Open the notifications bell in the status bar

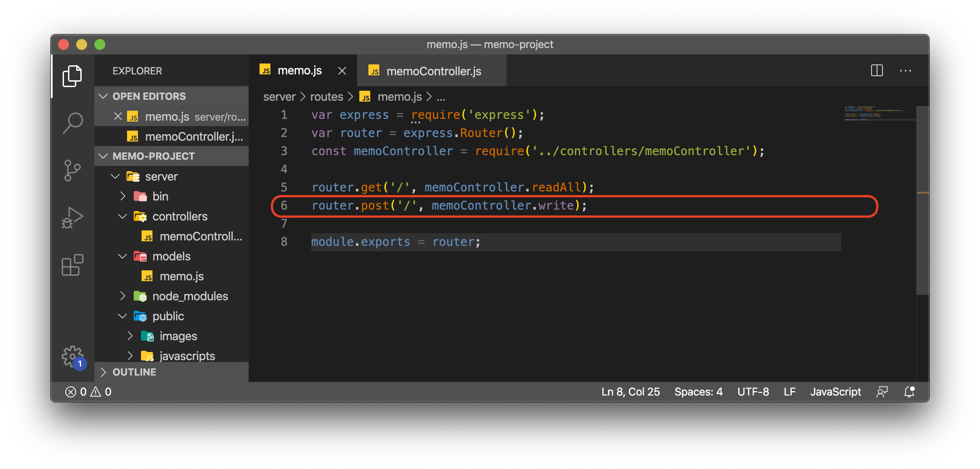(909, 391)
